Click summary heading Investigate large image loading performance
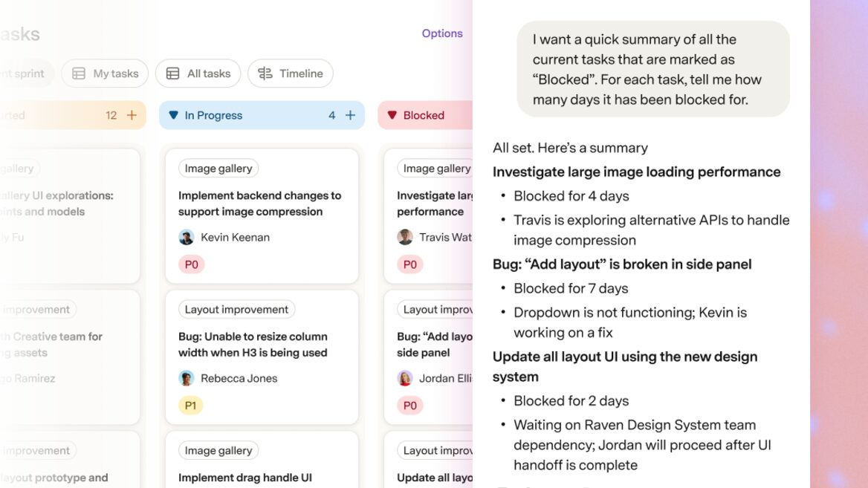The image size is (868, 488). 637,172
